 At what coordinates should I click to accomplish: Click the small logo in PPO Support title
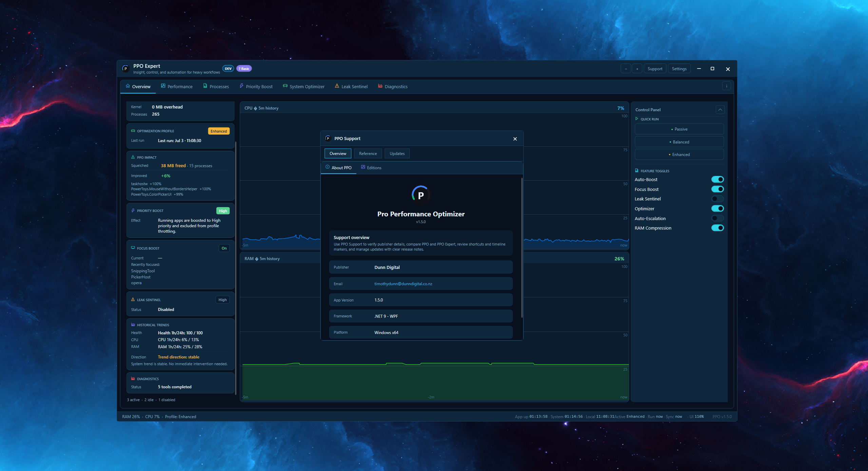pyautogui.click(x=328, y=138)
